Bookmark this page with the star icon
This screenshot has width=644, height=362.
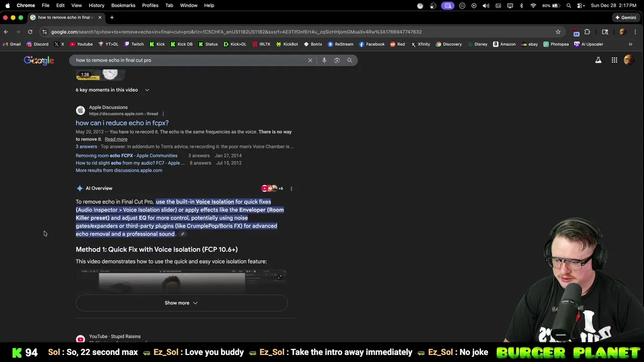[558, 32]
